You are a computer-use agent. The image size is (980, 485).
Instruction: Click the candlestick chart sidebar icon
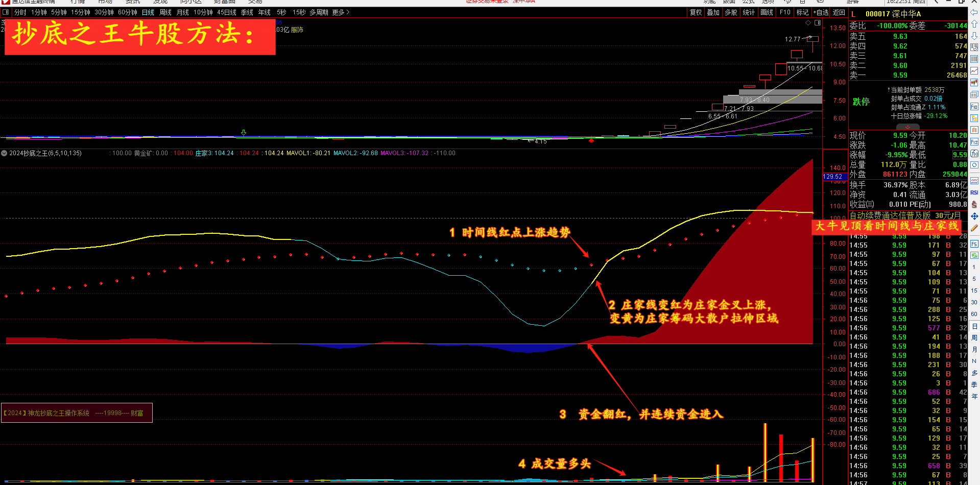(x=974, y=82)
